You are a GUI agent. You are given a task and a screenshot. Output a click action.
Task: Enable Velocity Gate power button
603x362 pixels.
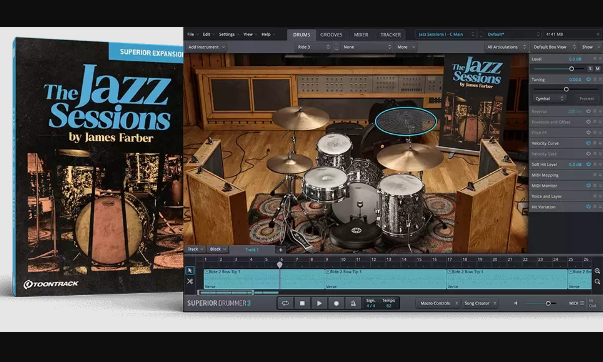tap(588, 153)
